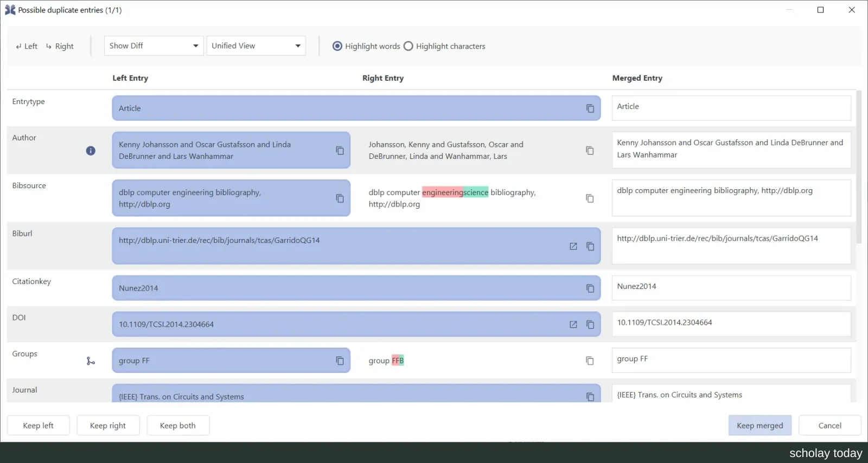Edit merged Groups field
868x463 pixels.
pos(731,360)
